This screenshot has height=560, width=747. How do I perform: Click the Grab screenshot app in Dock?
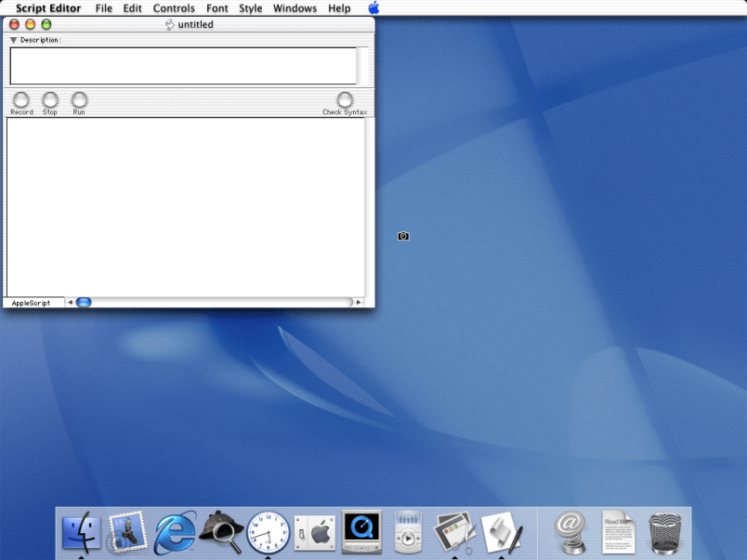coord(454,532)
